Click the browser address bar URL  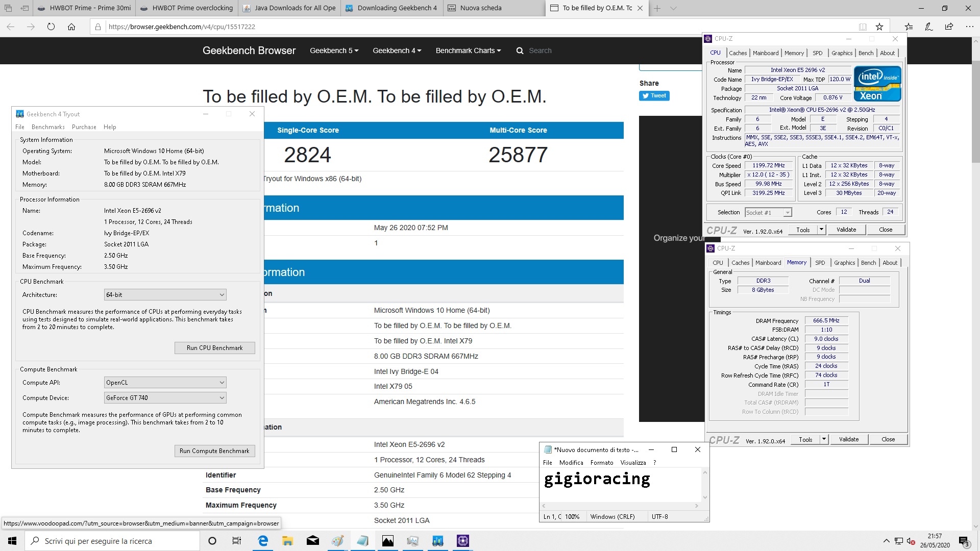coord(182,27)
